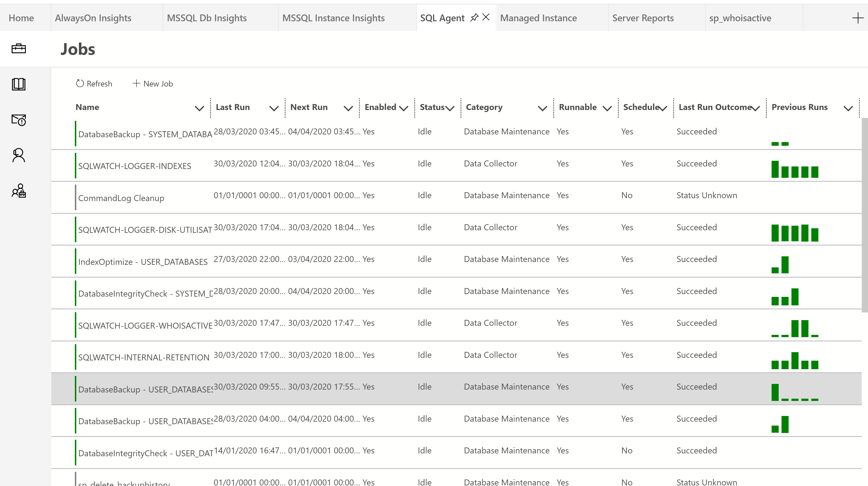
Task: Switch to the Managed Instance tab
Action: coord(538,18)
